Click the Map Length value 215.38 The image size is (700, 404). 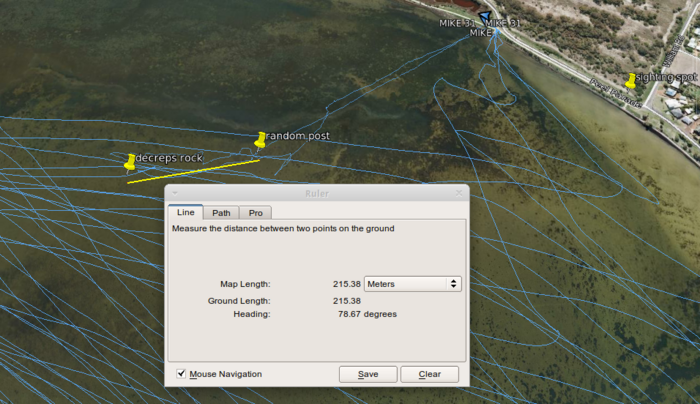tap(346, 284)
